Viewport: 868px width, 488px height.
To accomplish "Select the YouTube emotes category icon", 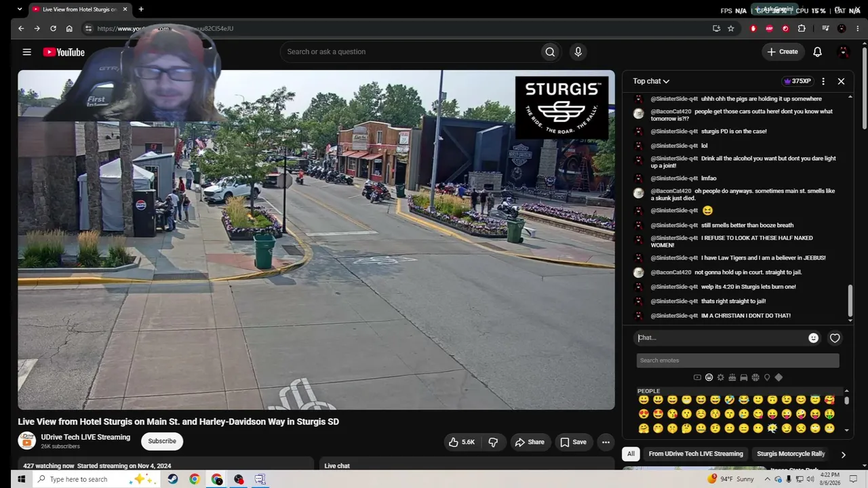I will pyautogui.click(x=697, y=378).
